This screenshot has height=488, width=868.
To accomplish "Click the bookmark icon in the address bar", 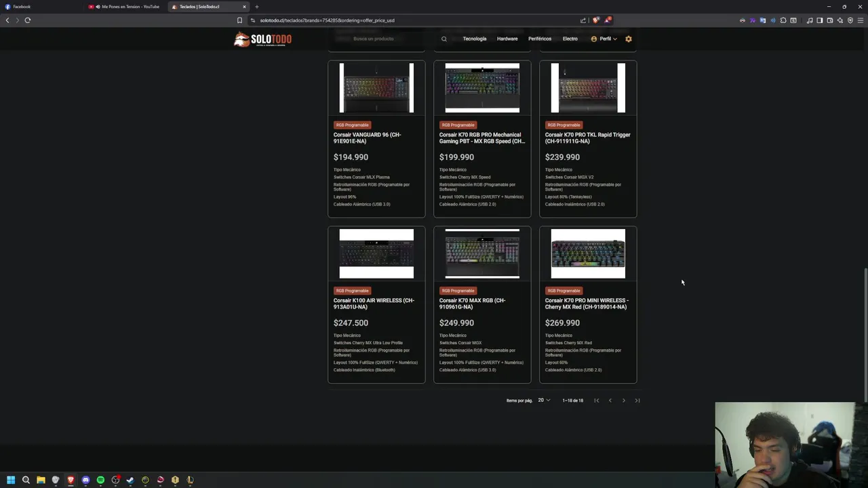I will coord(239,20).
